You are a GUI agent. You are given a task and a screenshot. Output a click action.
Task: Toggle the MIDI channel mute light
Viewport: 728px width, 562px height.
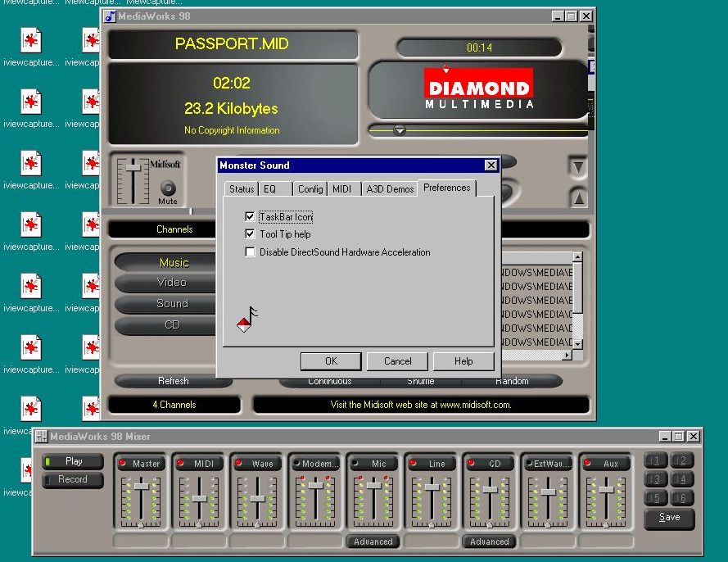coord(181,463)
